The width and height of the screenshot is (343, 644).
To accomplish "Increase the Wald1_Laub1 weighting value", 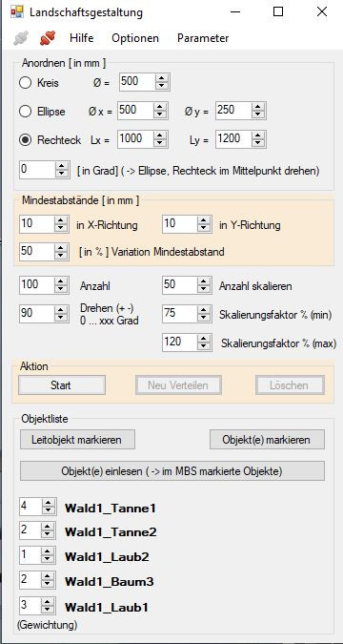I will pyautogui.click(x=49, y=603).
